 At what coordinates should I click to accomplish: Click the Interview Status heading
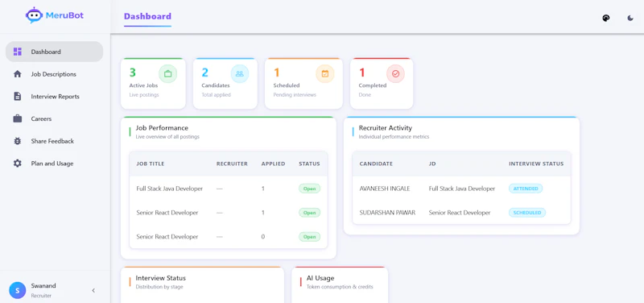pyautogui.click(x=160, y=278)
